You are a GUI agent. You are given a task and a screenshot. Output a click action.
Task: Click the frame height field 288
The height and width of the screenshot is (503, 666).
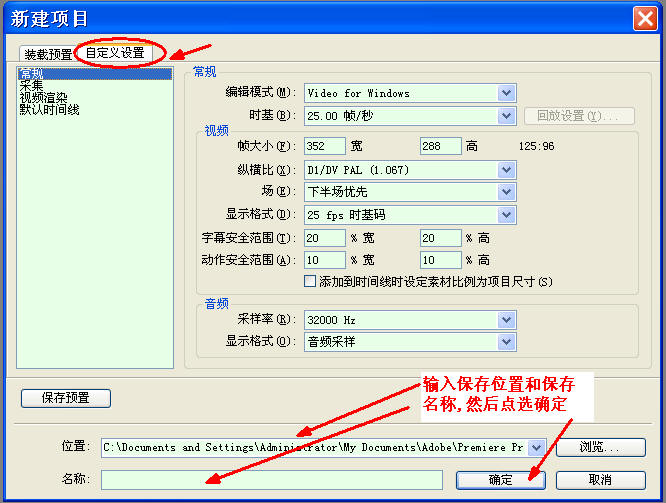440,146
